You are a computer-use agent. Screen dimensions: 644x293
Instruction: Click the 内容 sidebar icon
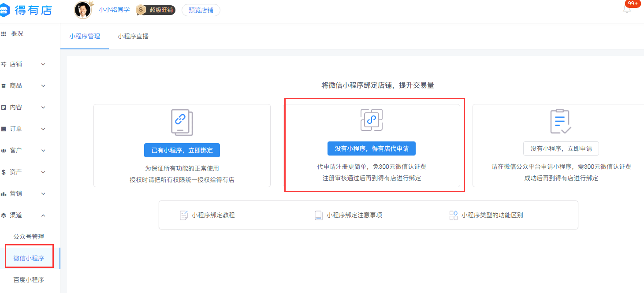click(x=4, y=108)
